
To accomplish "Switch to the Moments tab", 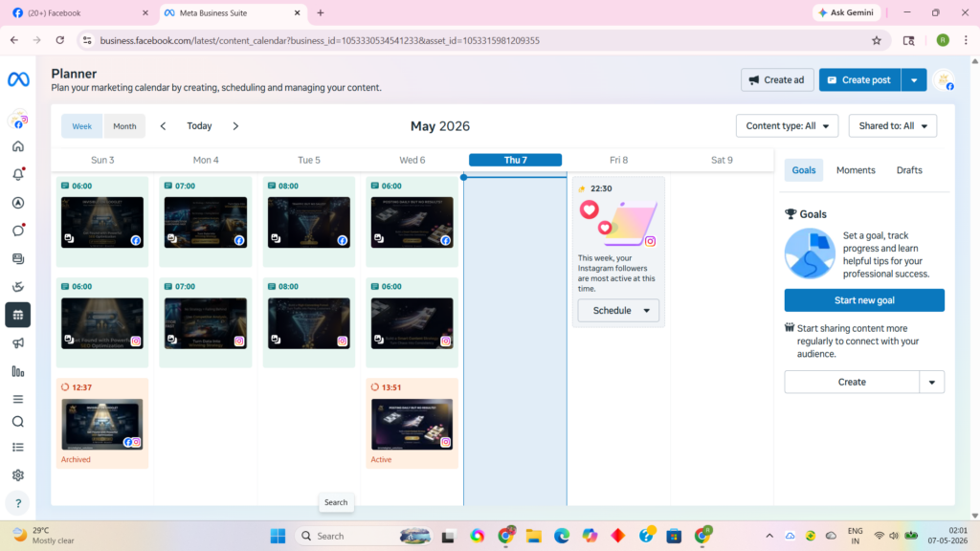I will [856, 170].
